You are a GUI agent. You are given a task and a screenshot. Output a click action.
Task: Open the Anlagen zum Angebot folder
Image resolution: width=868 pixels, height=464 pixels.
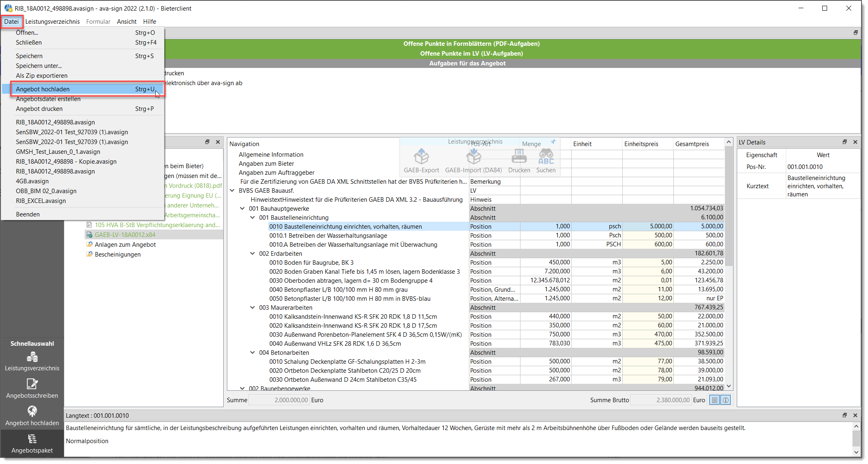click(x=125, y=245)
